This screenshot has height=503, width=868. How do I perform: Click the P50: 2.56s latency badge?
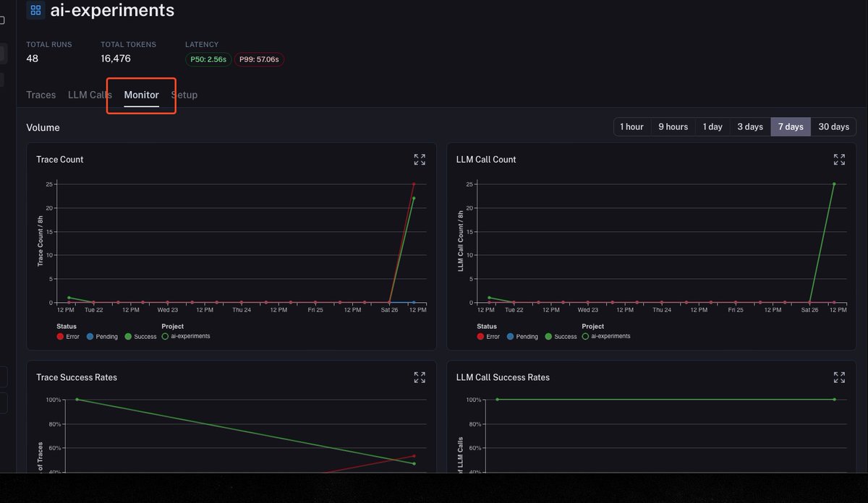(208, 59)
